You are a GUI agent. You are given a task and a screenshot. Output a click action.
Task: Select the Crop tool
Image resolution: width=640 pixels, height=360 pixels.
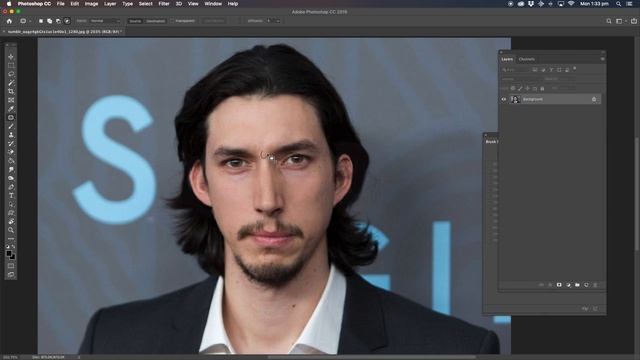[x=11, y=91]
